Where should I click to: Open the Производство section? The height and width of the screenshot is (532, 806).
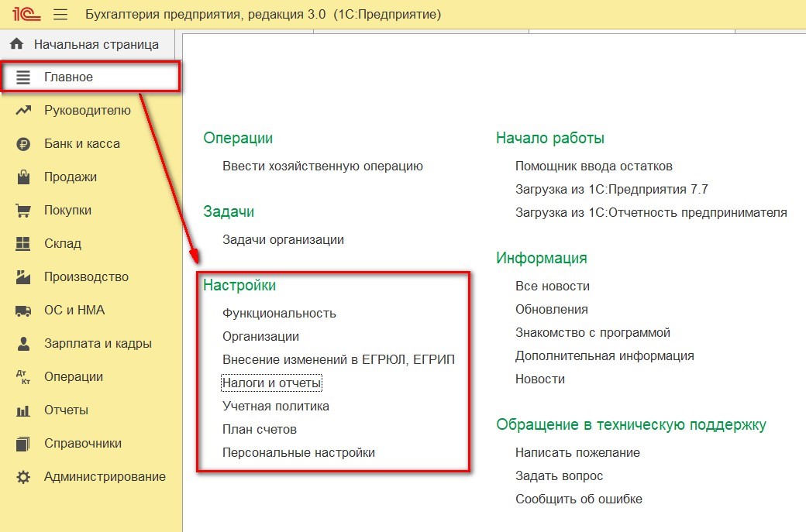pyautogui.click(x=91, y=276)
